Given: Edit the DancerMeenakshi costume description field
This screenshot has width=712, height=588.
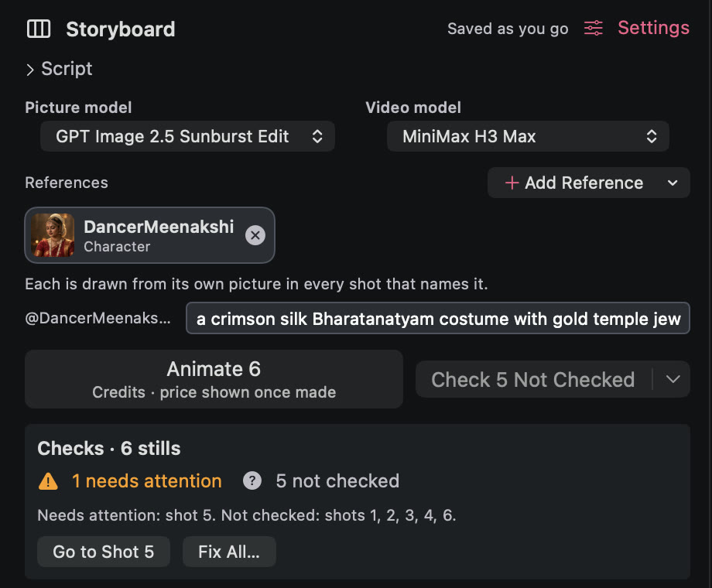Looking at the screenshot, I should [x=438, y=318].
